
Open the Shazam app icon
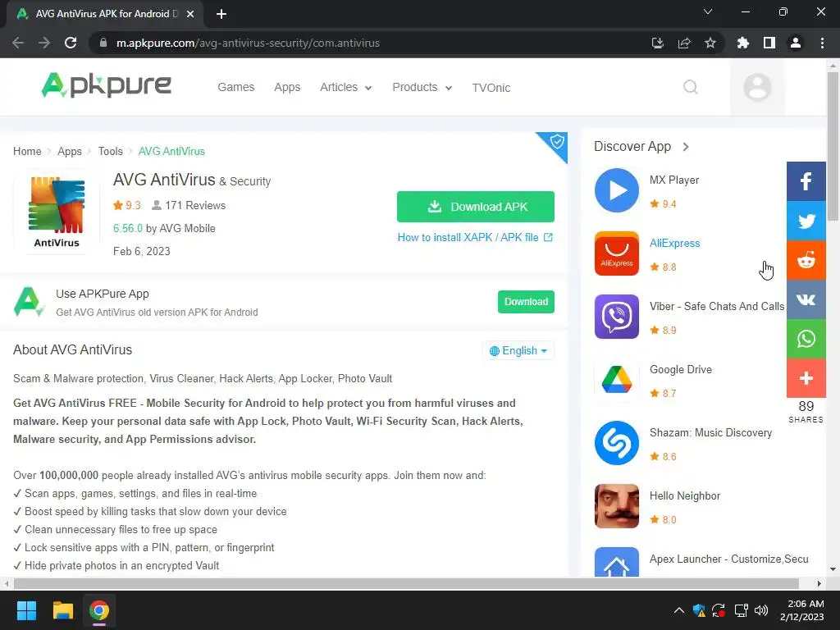point(617,443)
